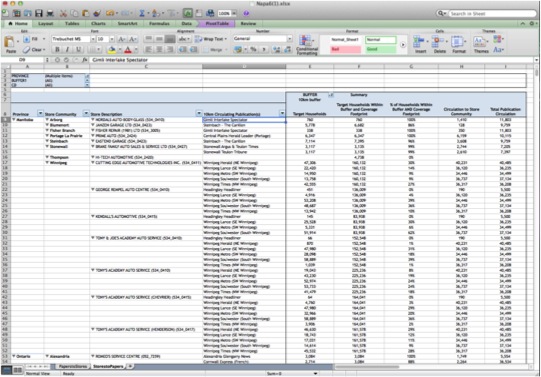
Task: Click the Format cells icon
Action: 459,44
